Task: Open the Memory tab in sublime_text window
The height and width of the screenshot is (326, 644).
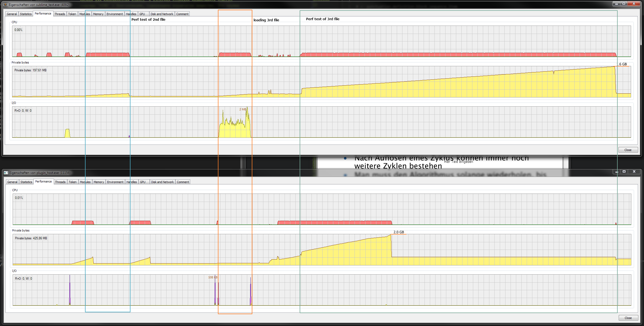Action: (x=98, y=14)
